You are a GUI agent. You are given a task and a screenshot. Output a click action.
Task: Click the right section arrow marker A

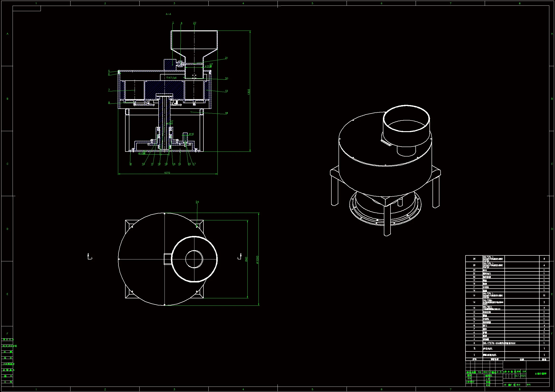[239, 257]
